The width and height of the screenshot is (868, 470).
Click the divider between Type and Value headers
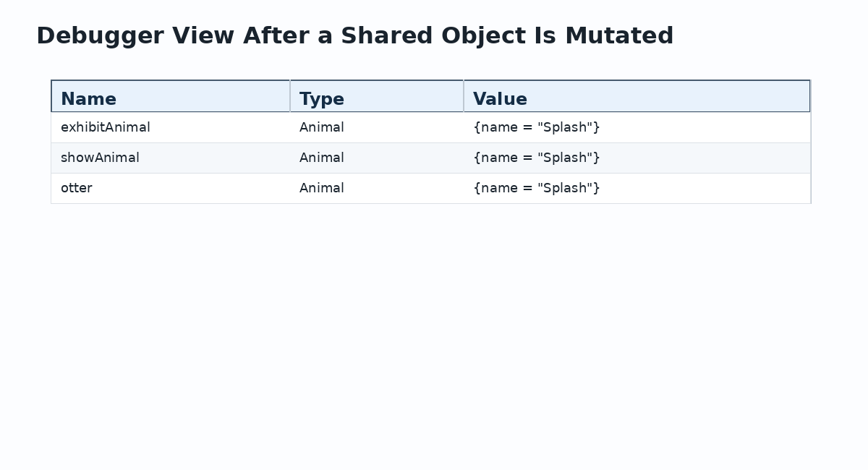(x=464, y=96)
